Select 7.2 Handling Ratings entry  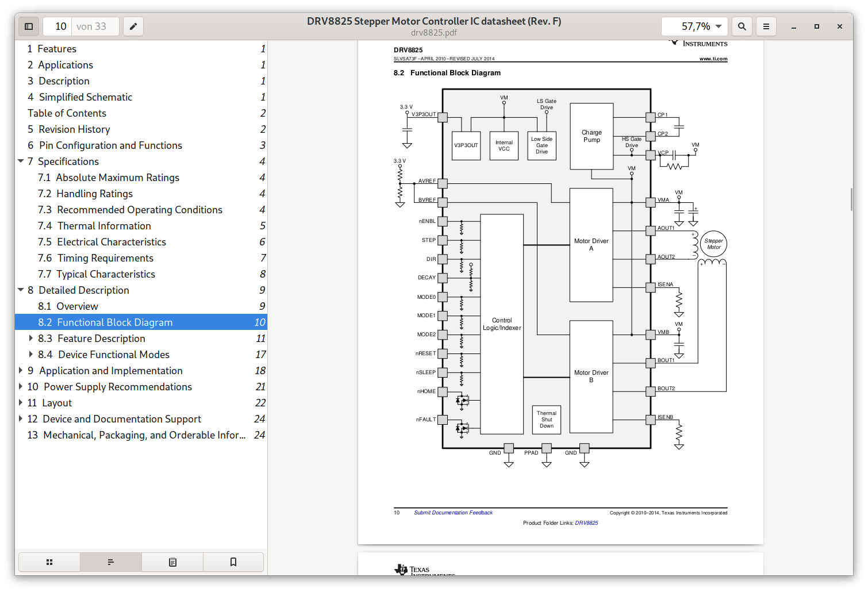click(x=141, y=194)
